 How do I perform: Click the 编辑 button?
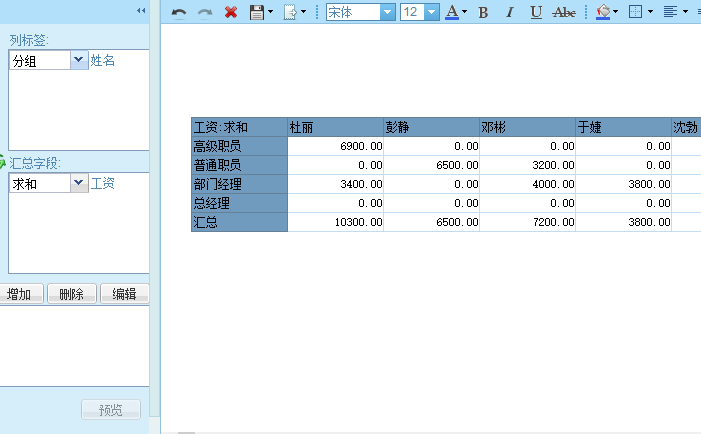point(125,294)
